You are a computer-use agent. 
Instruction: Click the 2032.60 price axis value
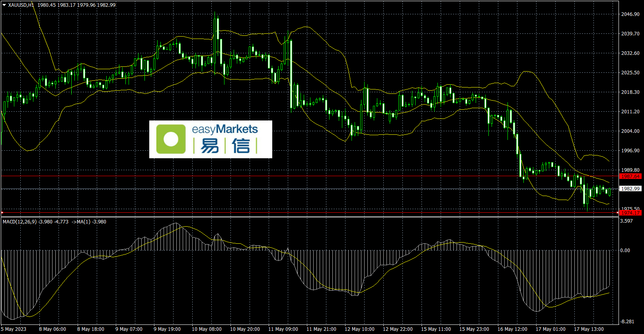pos(630,53)
